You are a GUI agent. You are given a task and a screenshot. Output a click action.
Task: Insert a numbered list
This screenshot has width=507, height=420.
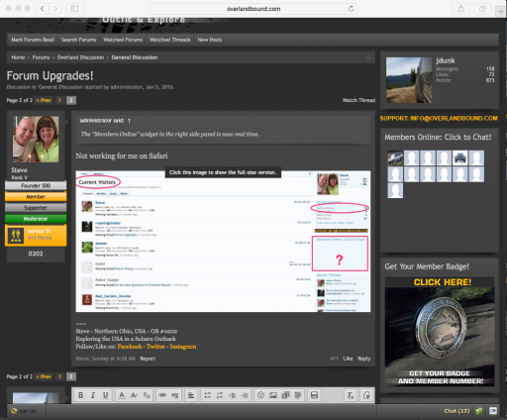(220, 395)
